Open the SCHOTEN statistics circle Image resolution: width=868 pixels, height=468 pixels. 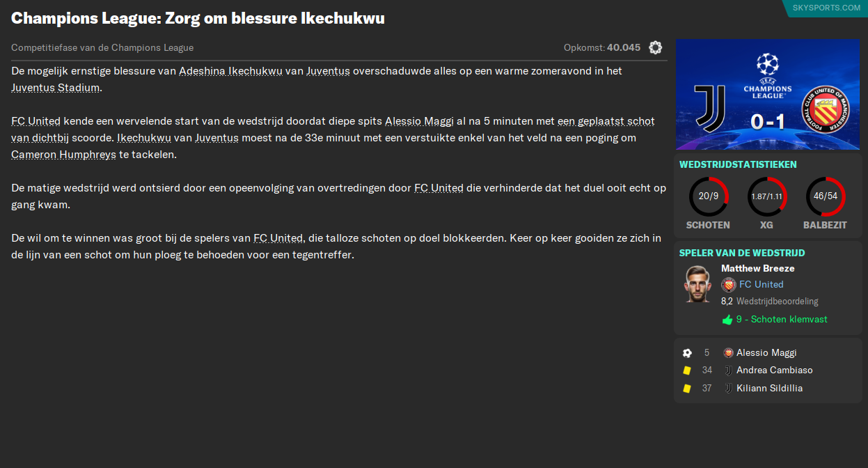pos(708,196)
